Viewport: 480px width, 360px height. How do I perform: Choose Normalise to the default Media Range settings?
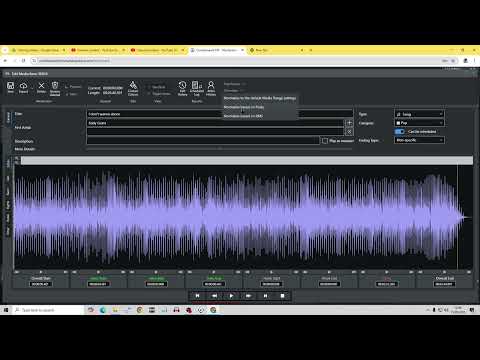[260, 98]
